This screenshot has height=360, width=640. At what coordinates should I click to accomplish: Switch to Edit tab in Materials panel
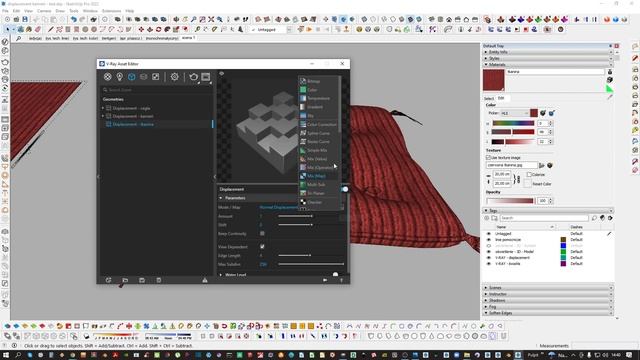pos(501,98)
